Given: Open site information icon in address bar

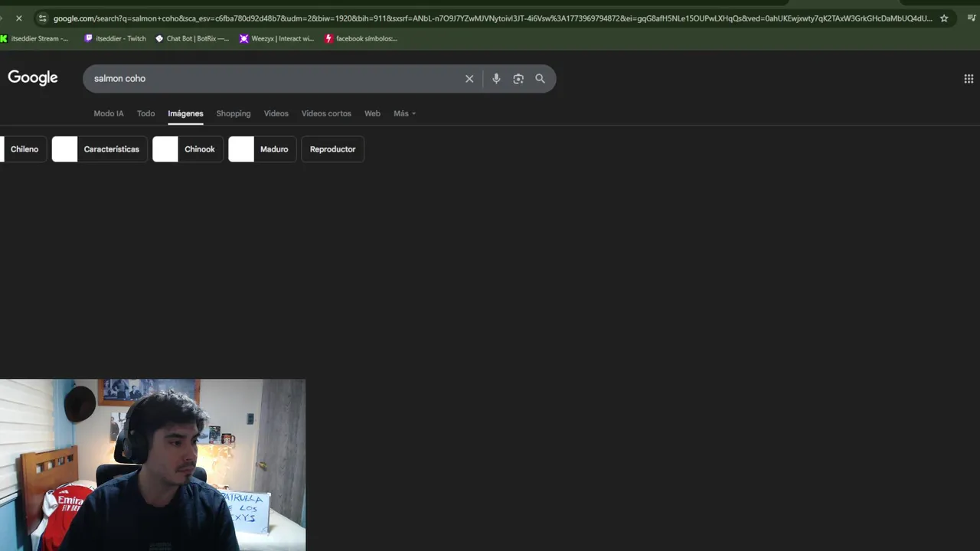Looking at the screenshot, I should (x=43, y=18).
